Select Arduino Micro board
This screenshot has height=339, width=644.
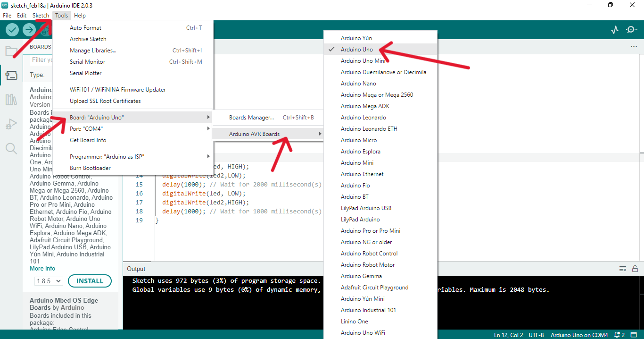coord(380,140)
